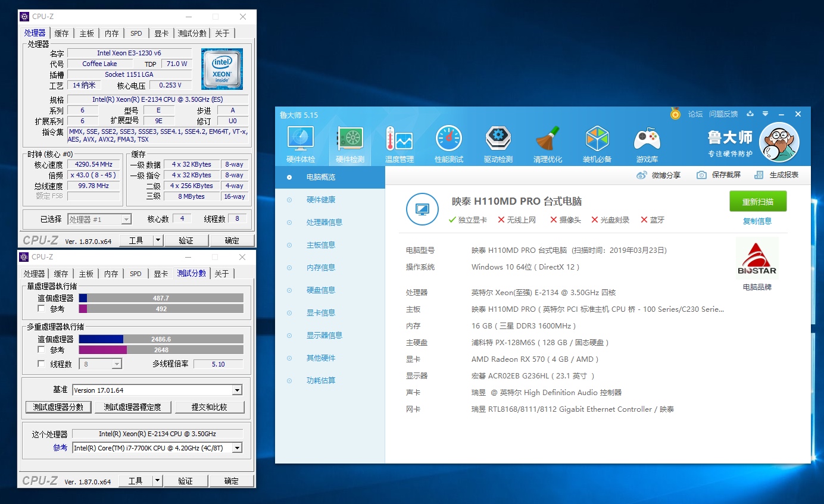The height and width of the screenshot is (504, 824).
Task: Open 工具 dropdown arrow in the lower CPU-Z window
Action: pos(158,481)
